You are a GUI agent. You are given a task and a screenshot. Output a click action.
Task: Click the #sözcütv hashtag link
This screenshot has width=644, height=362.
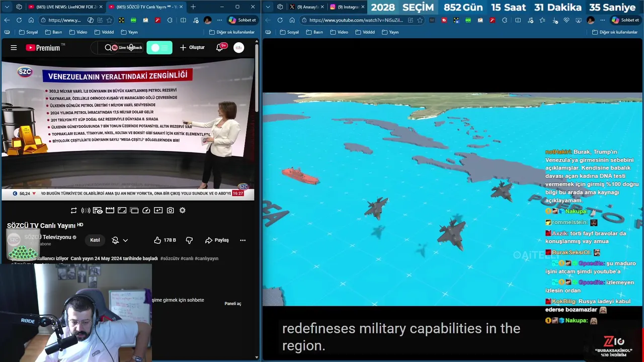point(170,258)
